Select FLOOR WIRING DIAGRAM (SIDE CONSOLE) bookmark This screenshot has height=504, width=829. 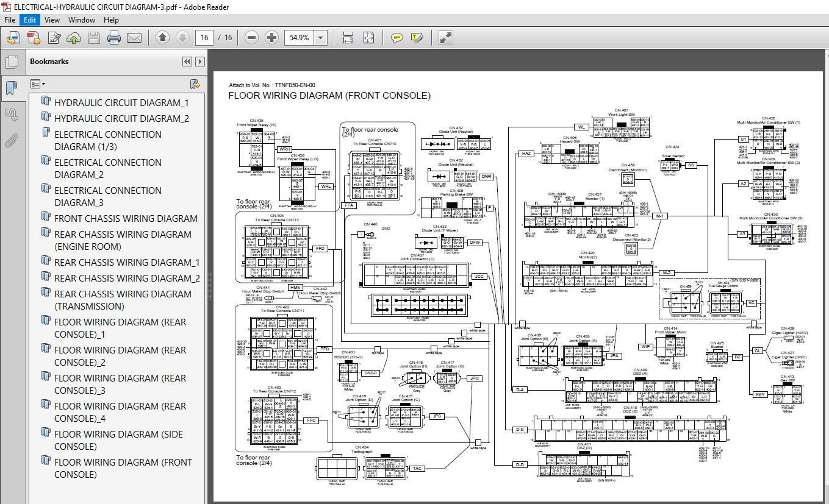pyautogui.click(x=118, y=440)
